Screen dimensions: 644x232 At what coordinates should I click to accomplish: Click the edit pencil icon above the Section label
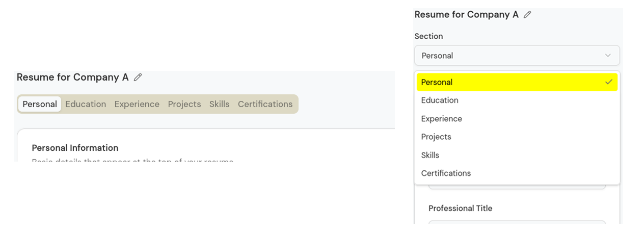[x=527, y=15]
